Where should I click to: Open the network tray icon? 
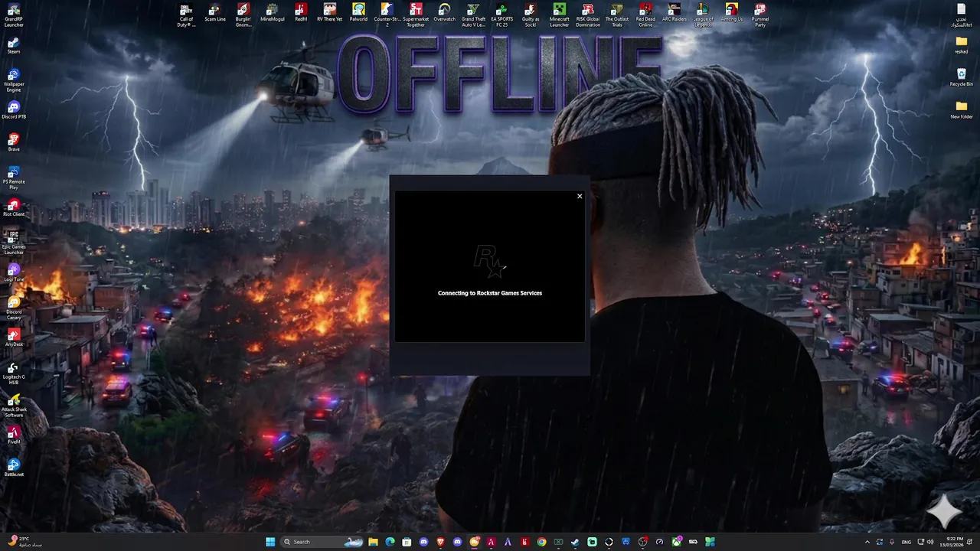[x=920, y=542]
